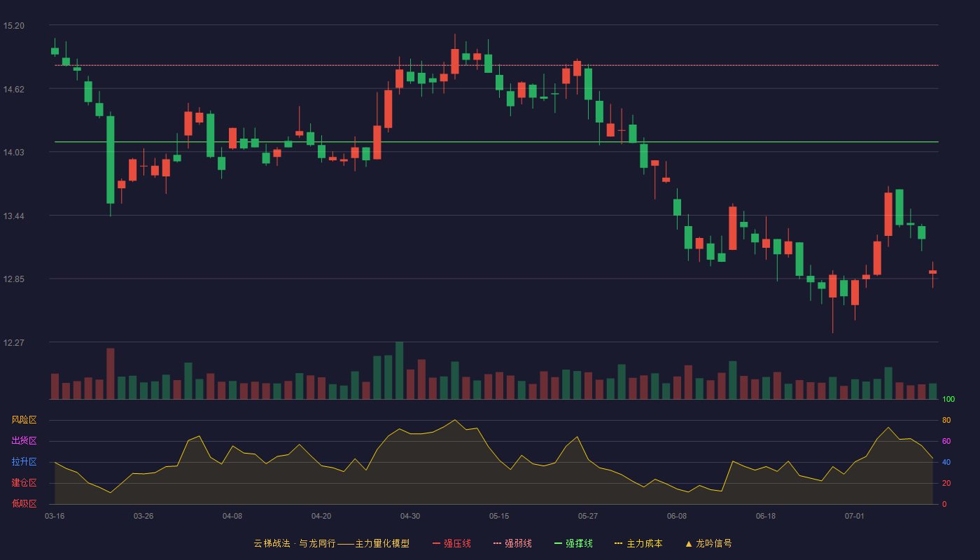980x560 pixels.
Task: Click the 0 value on the indicator axis
Action: pos(944,504)
